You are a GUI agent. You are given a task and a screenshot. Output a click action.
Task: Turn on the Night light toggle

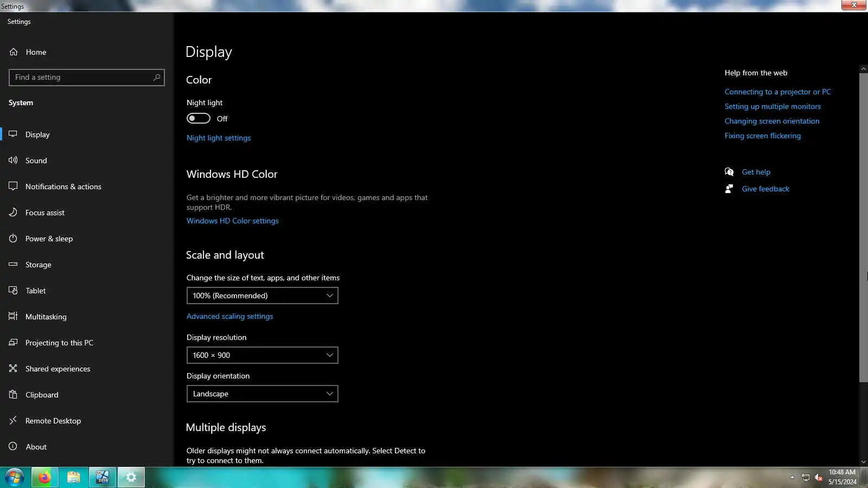pyautogui.click(x=199, y=119)
